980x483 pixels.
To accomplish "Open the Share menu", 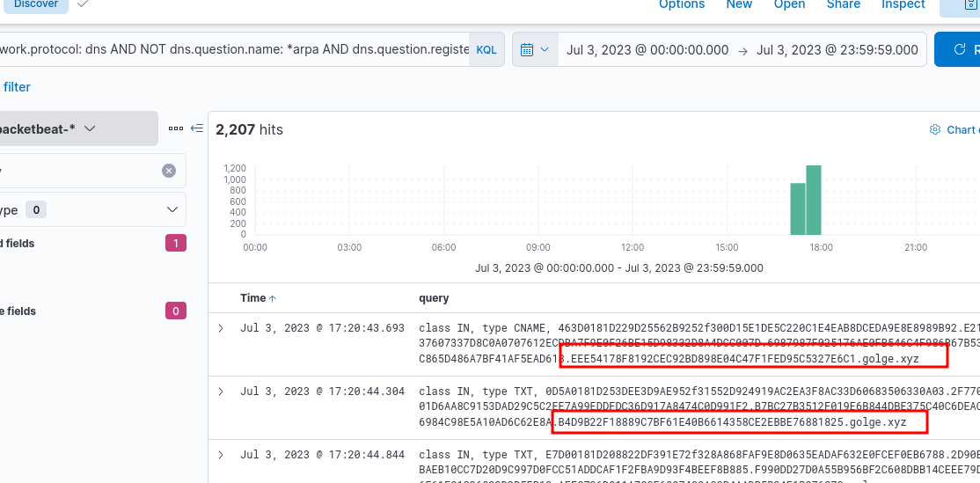I will pos(843,5).
